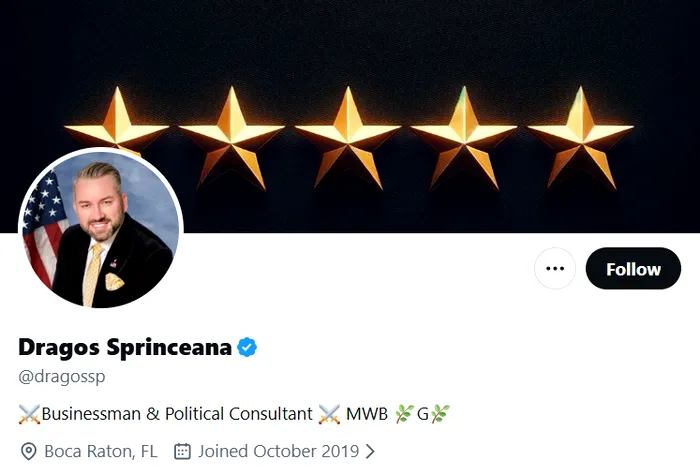Click the Joined October 2019 text

278,451
